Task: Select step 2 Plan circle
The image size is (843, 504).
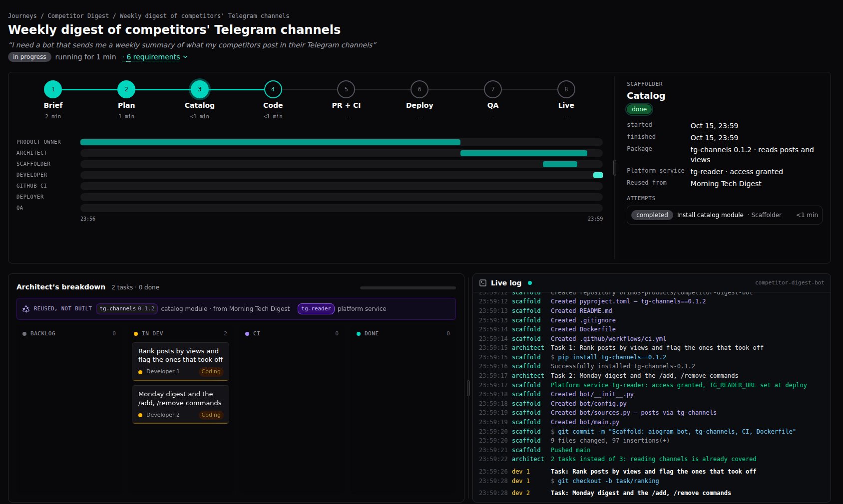Action: [x=126, y=89]
